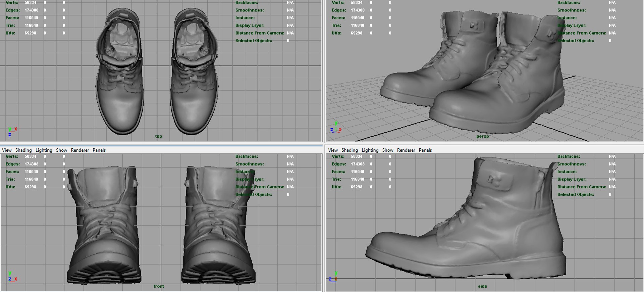The height and width of the screenshot is (292, 644).
Task: Open the Lighting menu in the side panel
Action: coord(370,150)
